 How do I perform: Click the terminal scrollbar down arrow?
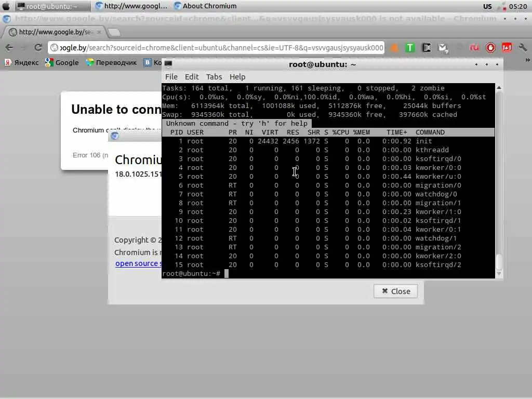[x=499, y=273]
